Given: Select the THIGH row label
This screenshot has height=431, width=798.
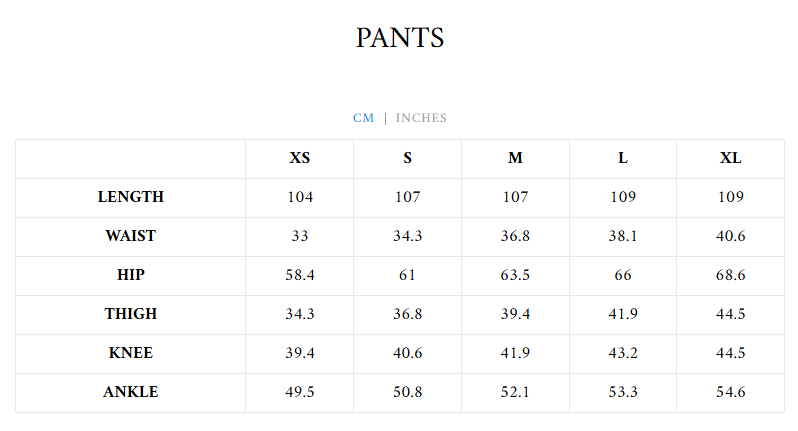Looking at the screenshot, I should pos(131,314).
